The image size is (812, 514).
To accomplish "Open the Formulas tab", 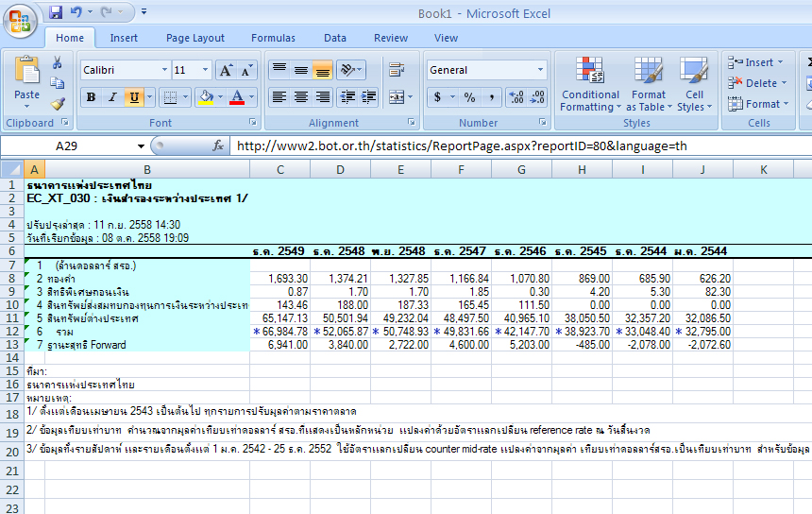I will [x=273, y=38].
